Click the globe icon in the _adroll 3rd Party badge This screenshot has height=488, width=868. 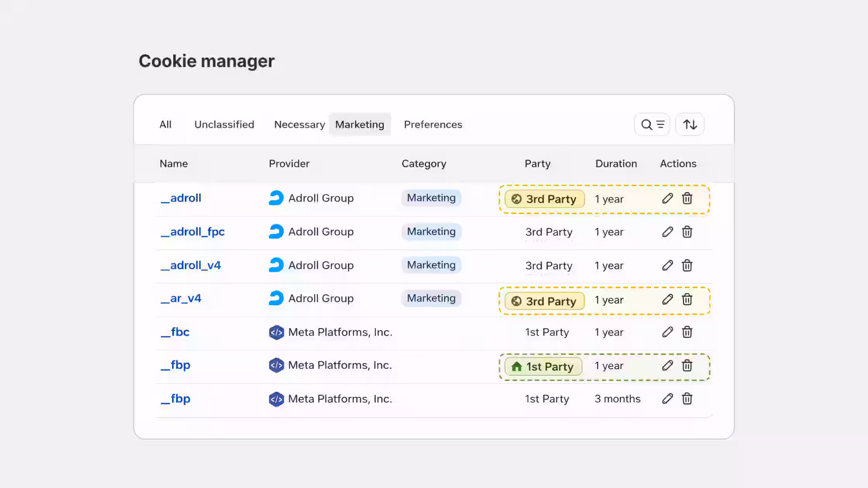[516, 199]
